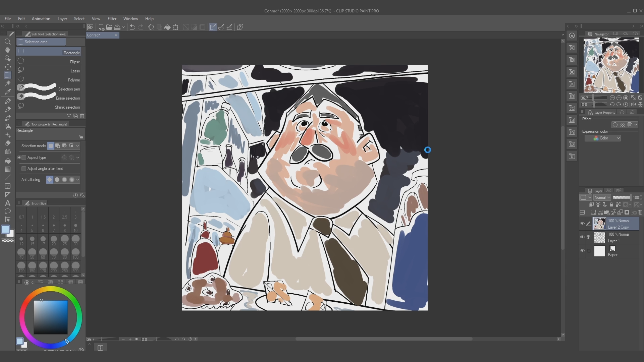Open the Filter menu

click(x=111, y=18)
